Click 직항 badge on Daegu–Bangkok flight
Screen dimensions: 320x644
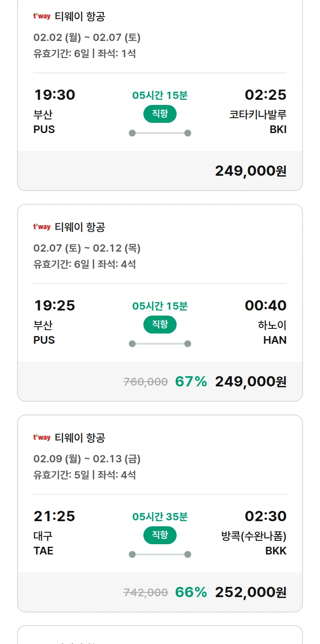tap(160, 535)
